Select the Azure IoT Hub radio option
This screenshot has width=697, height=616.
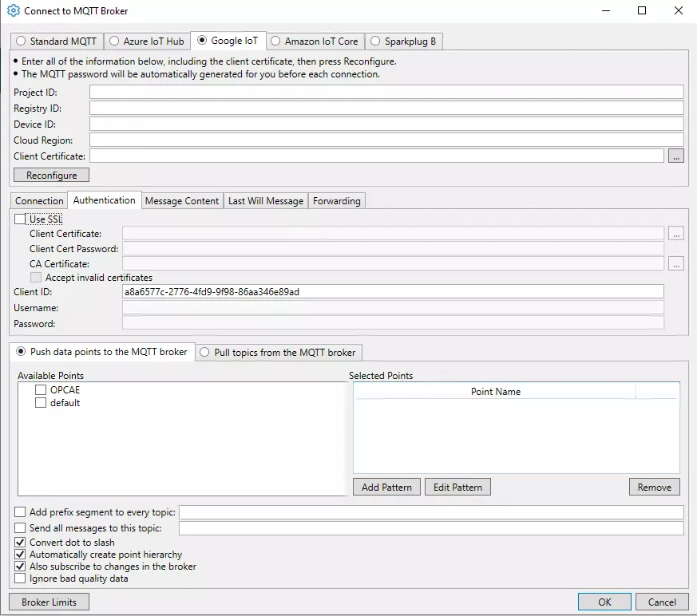(147, 41)
